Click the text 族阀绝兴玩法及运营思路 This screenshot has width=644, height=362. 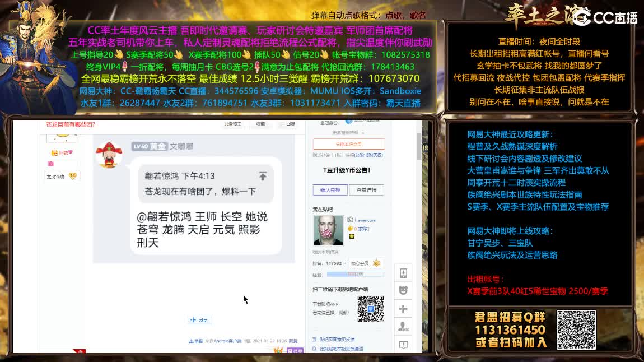[512, 255]
